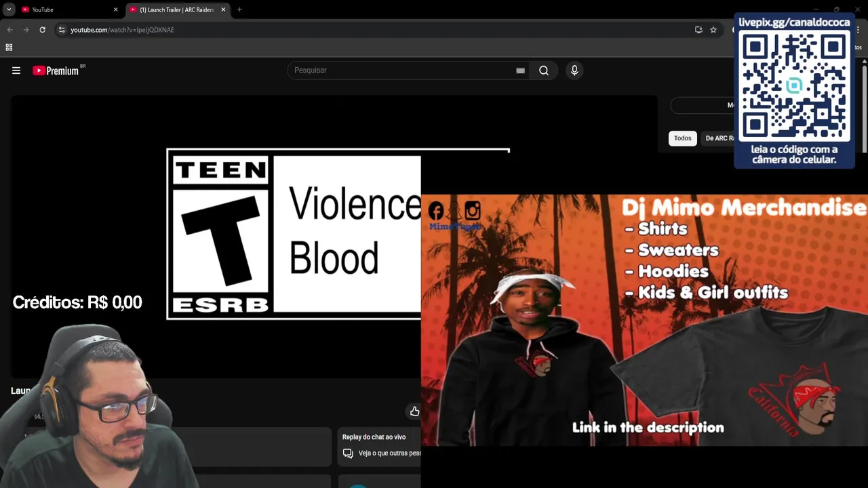
Task: Open Replay do chat ao vivo panel
Action: pyautogui.click(x=374, y=437)
